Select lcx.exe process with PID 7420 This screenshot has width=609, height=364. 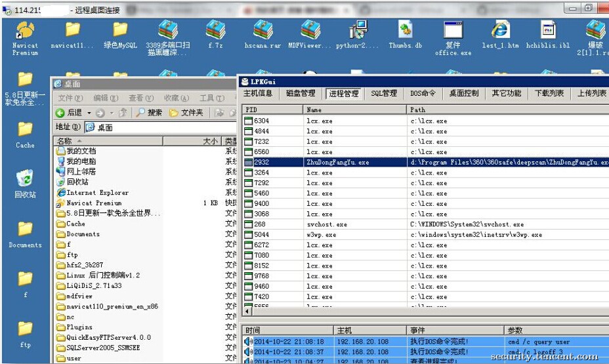pos(426,296)
